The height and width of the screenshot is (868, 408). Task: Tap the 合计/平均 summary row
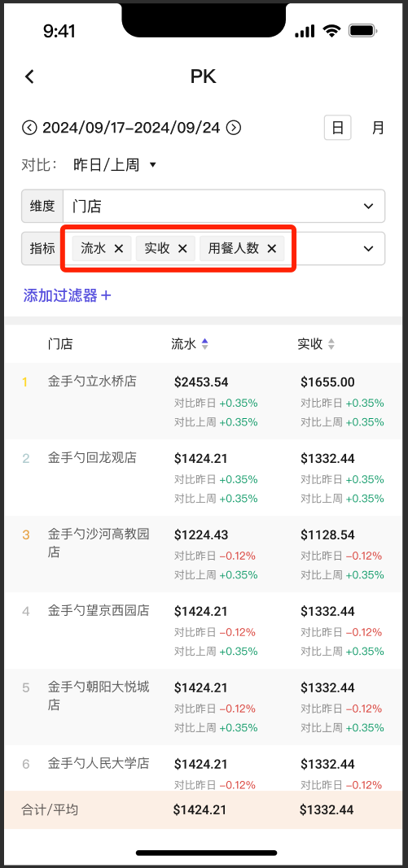tap(203, 810)
